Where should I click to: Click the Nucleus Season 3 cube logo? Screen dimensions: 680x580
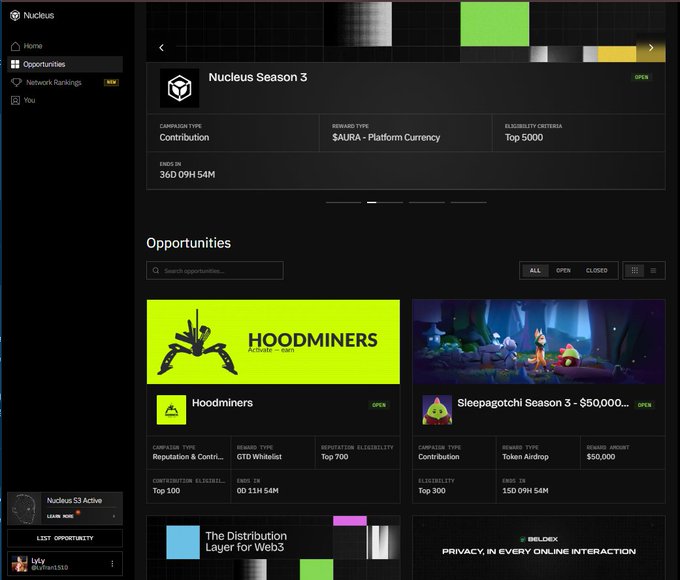[x=180, y=88]
